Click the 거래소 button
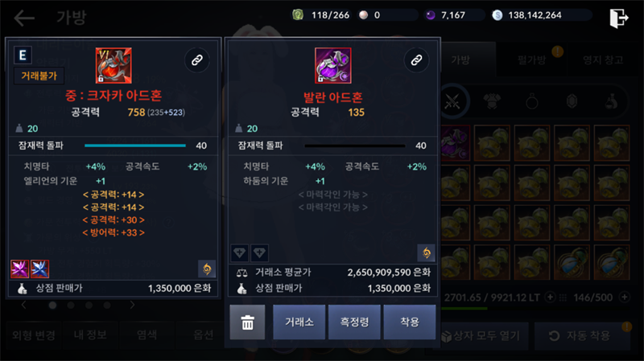The image size is (644, 361). (x=299, y=322)
